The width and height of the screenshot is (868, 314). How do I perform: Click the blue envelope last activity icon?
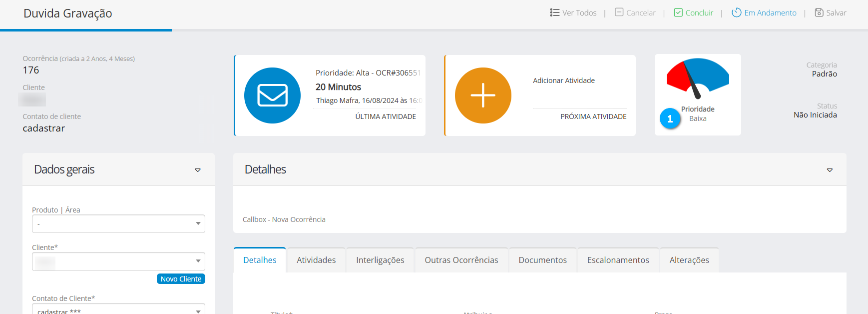click(272, 95)
